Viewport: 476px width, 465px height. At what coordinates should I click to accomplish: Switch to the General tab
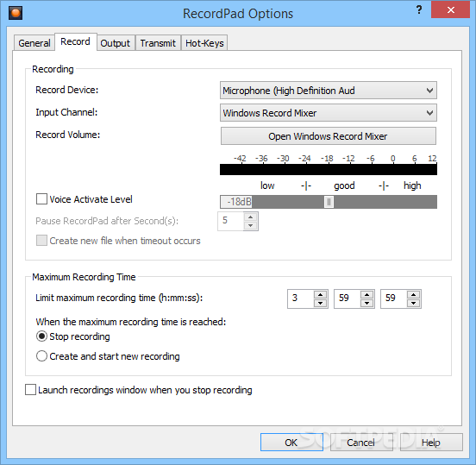click(x=34, y=43)
